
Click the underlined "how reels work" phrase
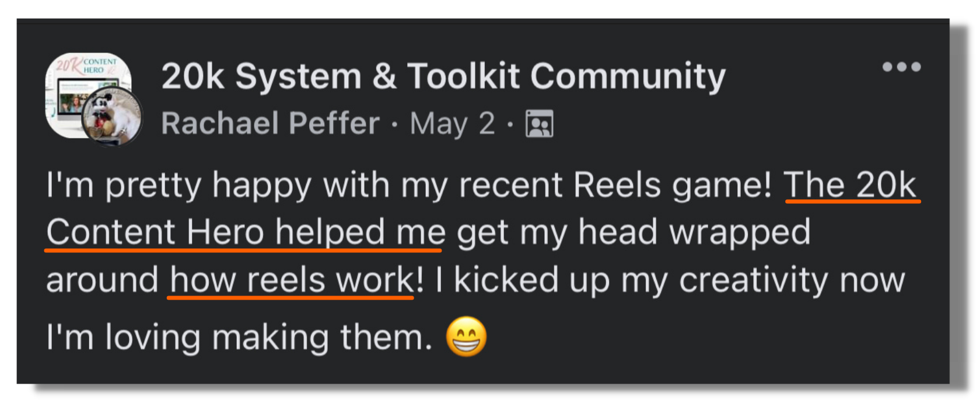[x=292, y=280]
